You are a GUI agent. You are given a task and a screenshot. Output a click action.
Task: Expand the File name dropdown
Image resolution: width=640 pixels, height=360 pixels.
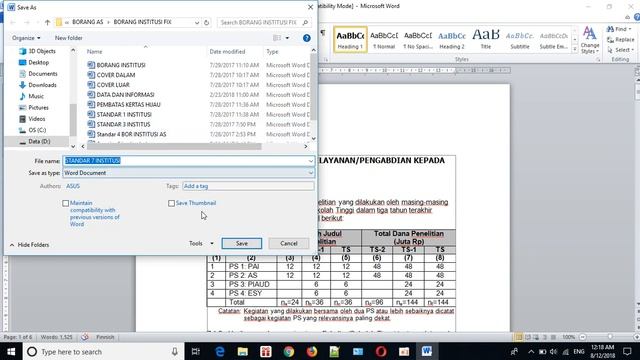311,161
